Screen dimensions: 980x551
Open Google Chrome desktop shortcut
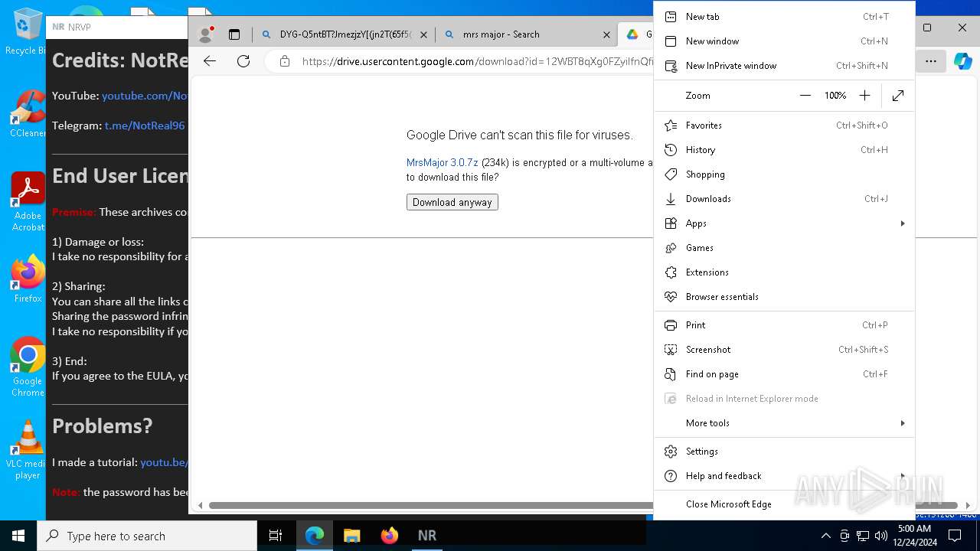click(x=28, y=367)
